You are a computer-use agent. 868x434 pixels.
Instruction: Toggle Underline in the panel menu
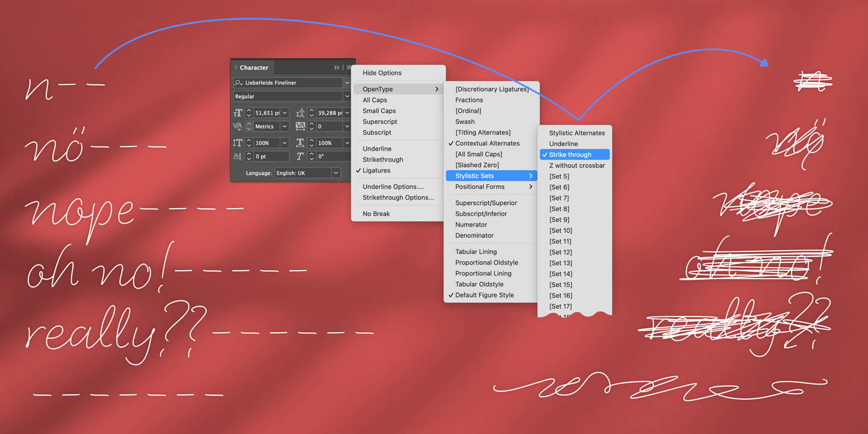point(377,149)
